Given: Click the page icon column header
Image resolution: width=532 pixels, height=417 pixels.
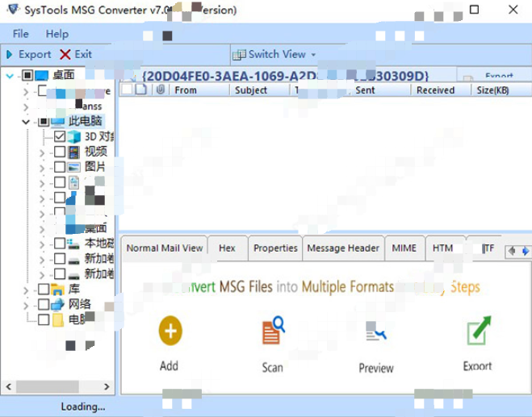Looking at the screenshot, I should (141, 90).
